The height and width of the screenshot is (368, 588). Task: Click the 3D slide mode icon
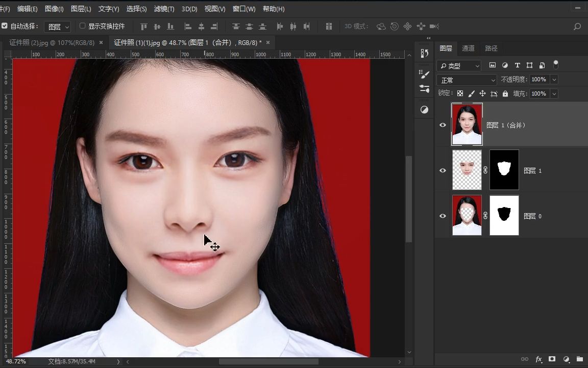[421, 26]
